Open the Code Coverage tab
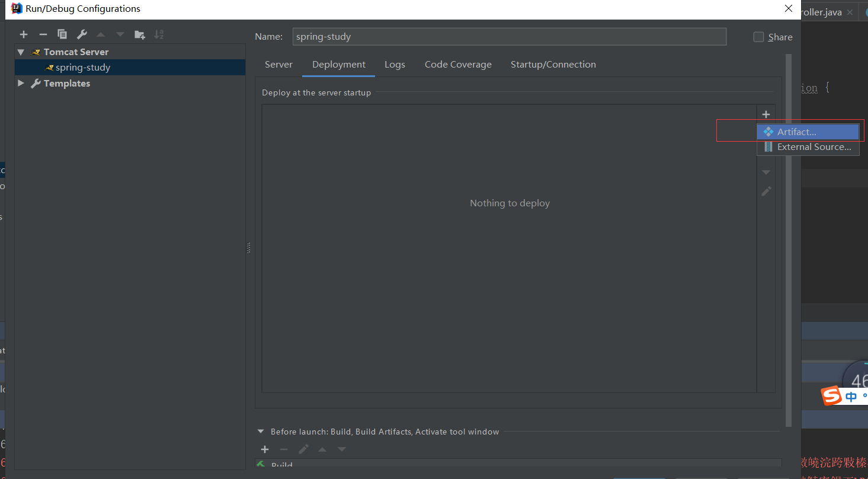868x479 pixels. click(458, 65)
